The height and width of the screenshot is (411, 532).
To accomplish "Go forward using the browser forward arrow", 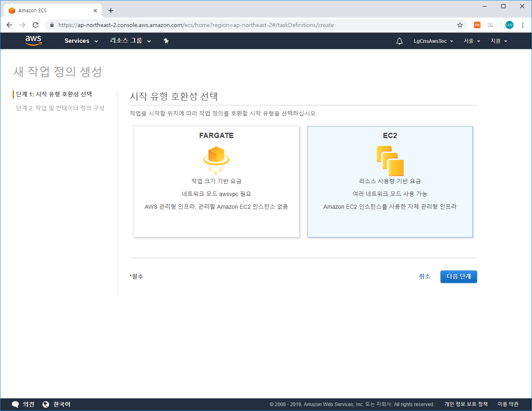I will pos(22,25).
